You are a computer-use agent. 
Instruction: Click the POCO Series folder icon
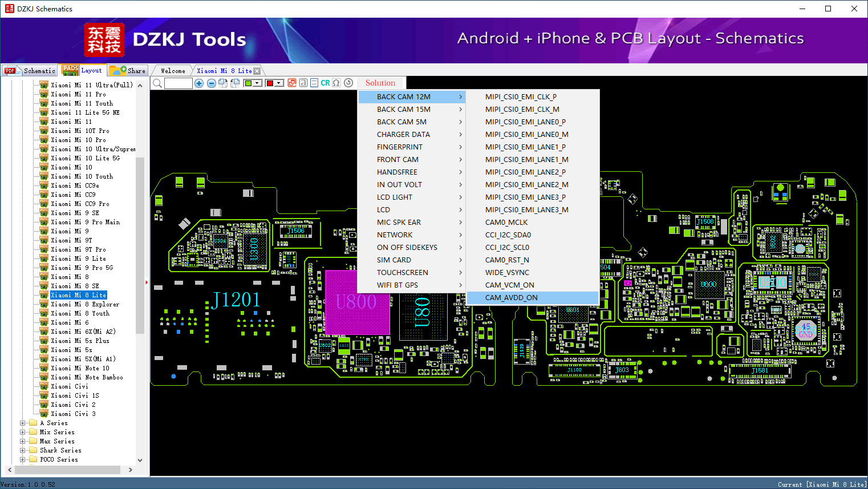(x=33, y=459)
